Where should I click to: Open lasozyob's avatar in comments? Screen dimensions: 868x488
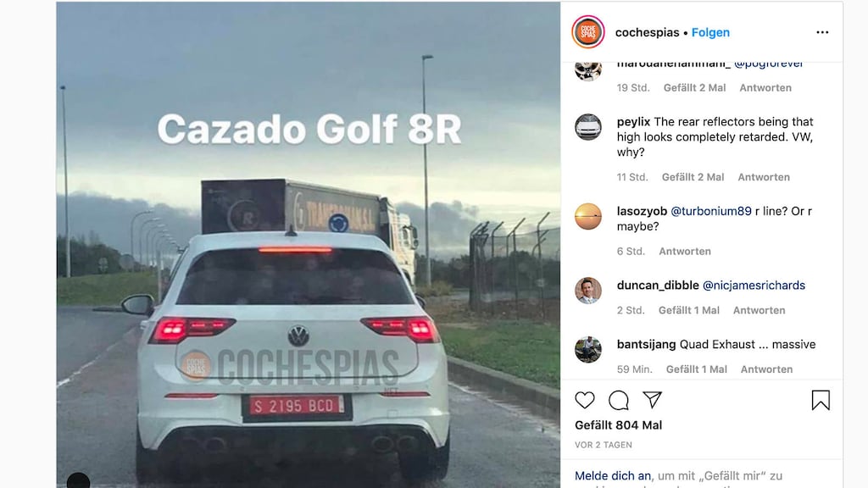click(x=588, y=216)
